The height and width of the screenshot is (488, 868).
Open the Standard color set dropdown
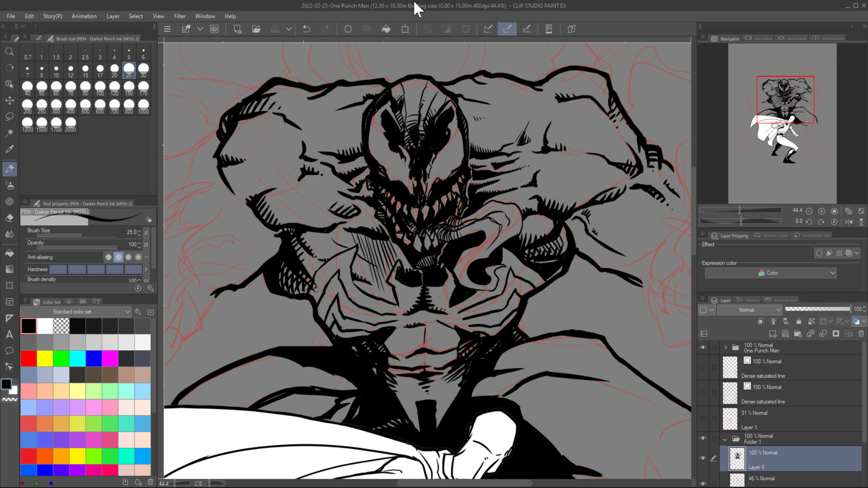(x=76, y=312)
